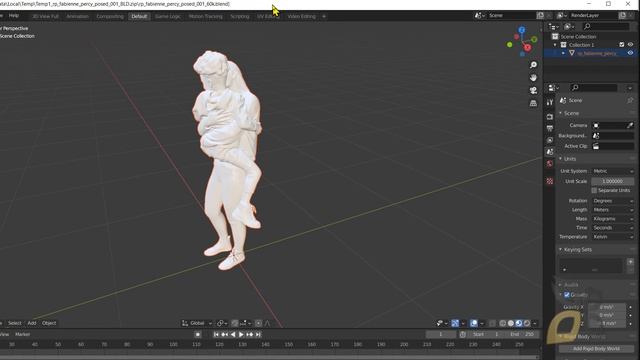This screenshot has width=640, height=360.
Task: Switch perspective/orthographic grid icon
Action: [533, 103]
